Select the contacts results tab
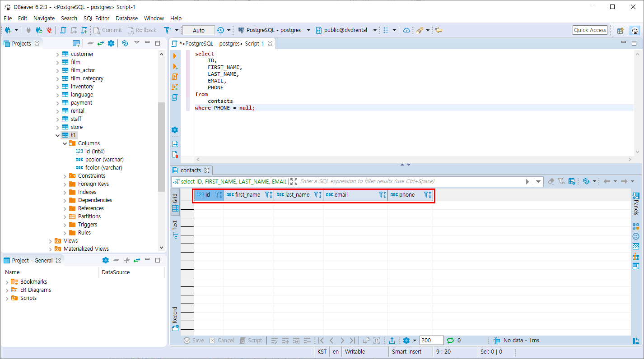Viewport: 644px width, 359px height. tap(191, 170)
